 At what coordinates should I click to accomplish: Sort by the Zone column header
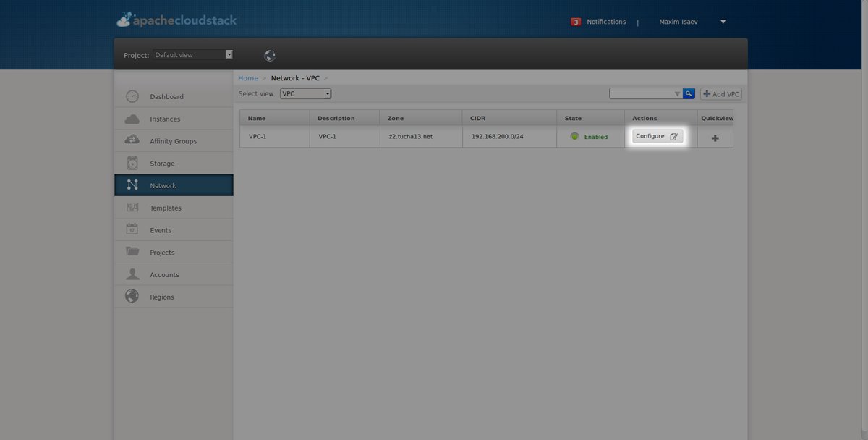(x=421, y=118)
